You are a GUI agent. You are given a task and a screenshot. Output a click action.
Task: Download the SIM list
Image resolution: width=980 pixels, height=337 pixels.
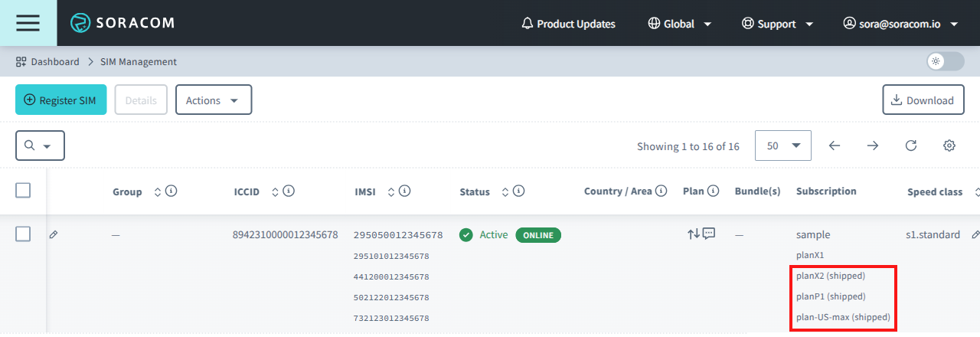[923, 100]
